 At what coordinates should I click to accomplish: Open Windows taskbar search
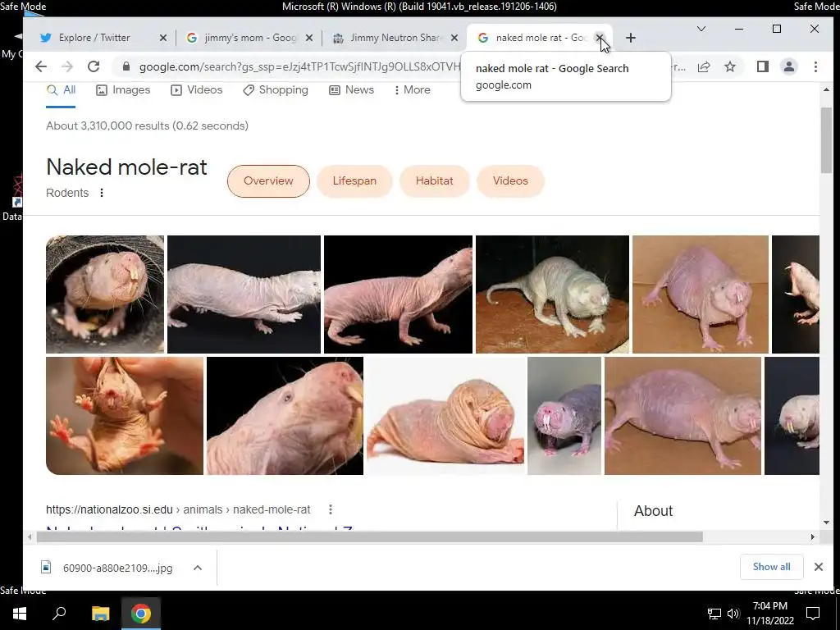pos(59,614)
